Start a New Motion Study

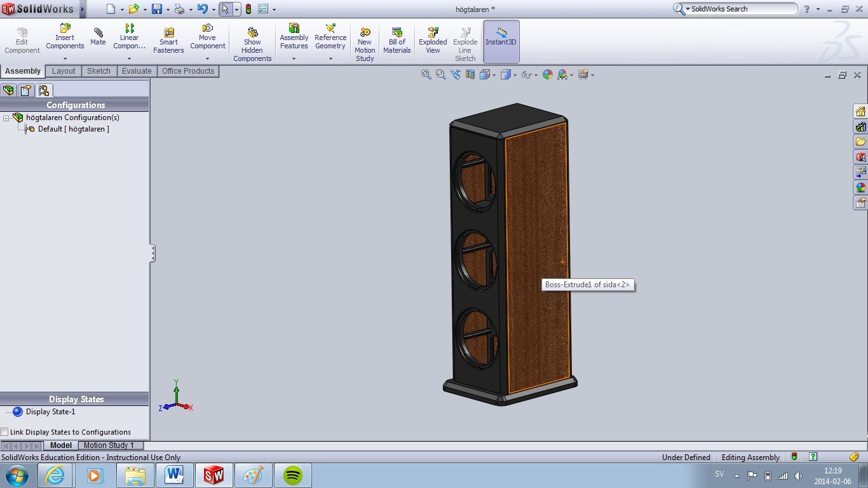coord(365,44)
